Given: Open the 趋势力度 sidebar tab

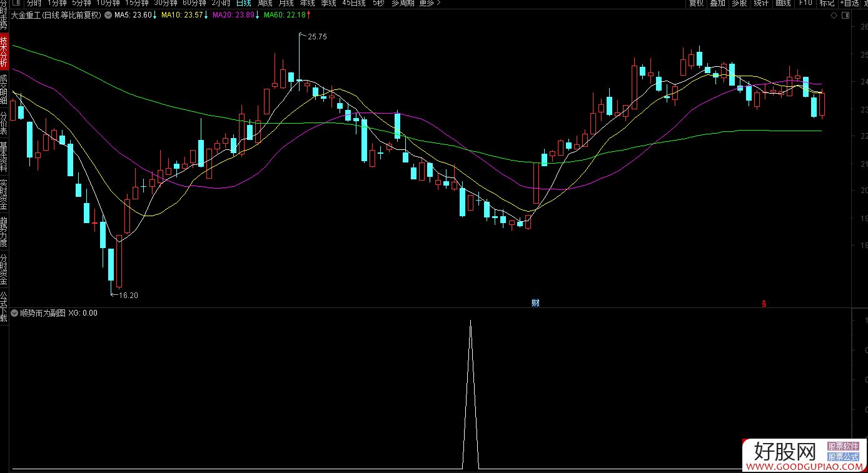Looking at the screenshot, I should pyautogui.click(x=4, y=232).
